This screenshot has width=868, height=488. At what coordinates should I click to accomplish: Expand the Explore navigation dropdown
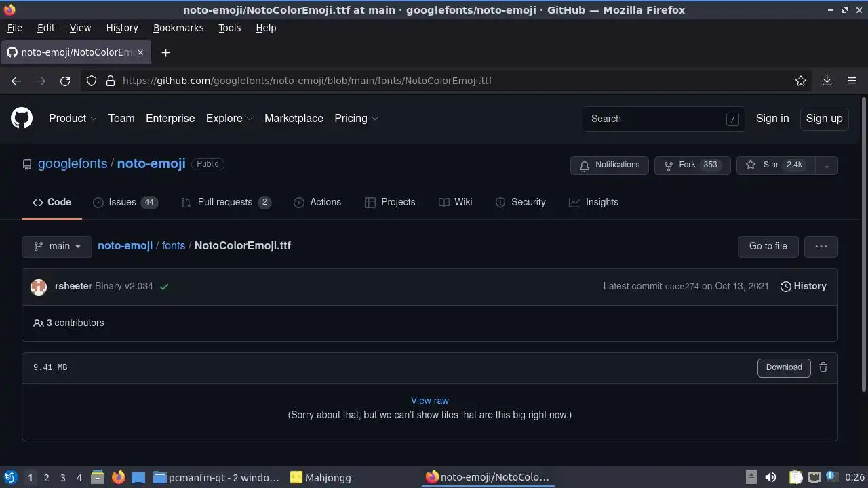point(229,118)
